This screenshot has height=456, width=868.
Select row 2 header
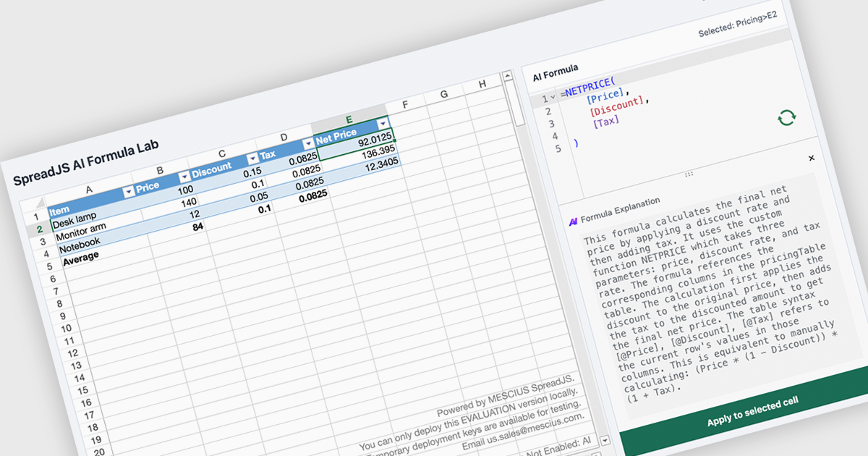[x=41, y=229]
